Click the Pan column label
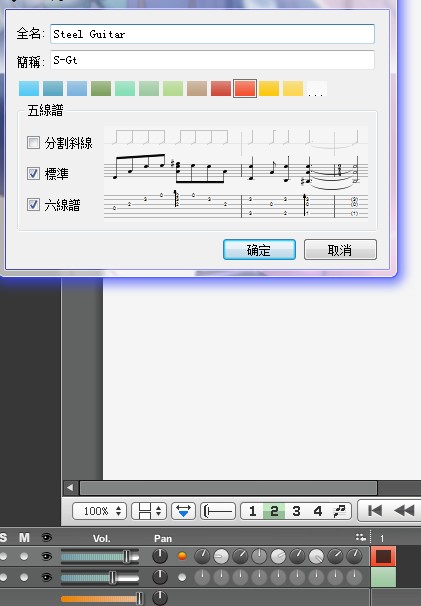Screen dimensions: 421x606 pos(163,538)
